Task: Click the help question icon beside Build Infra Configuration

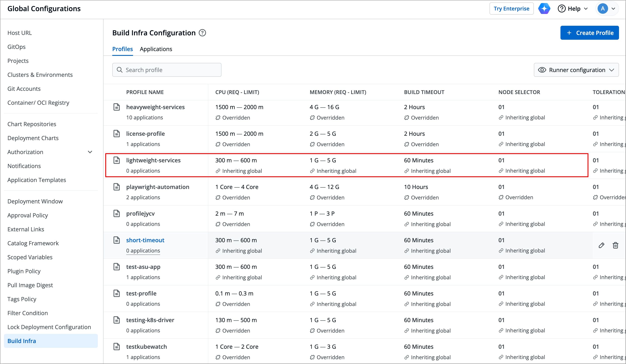Action: click(x=202, y=33)
